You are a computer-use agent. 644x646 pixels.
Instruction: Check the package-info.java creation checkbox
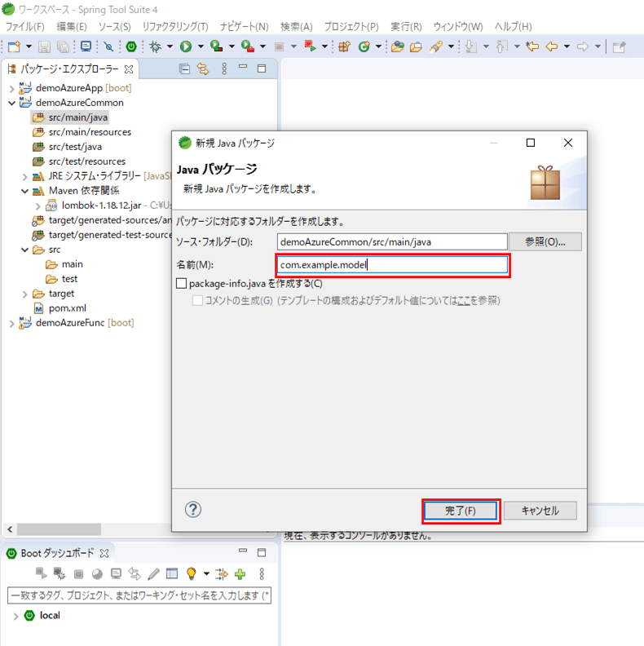point(182,284)
